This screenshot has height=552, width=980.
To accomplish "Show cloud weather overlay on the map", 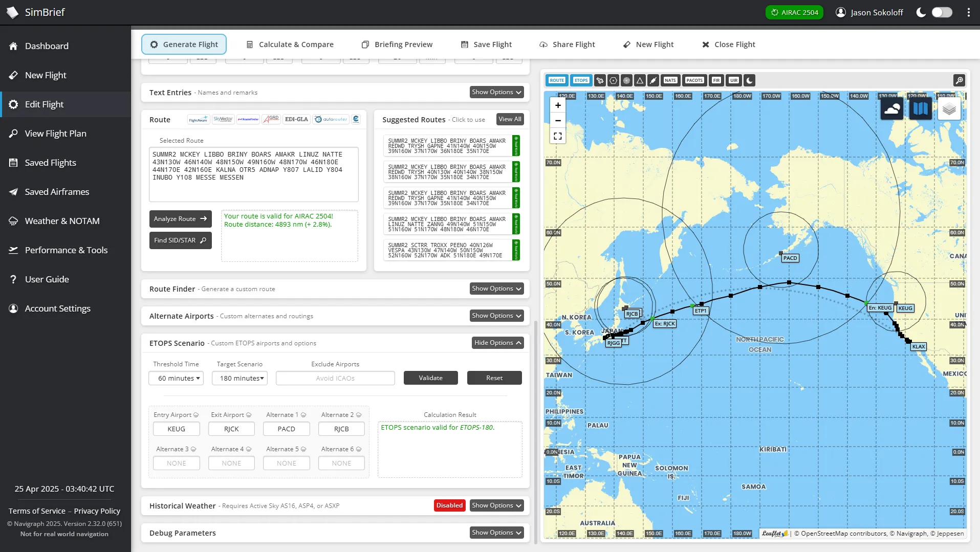I will point(891,108).
